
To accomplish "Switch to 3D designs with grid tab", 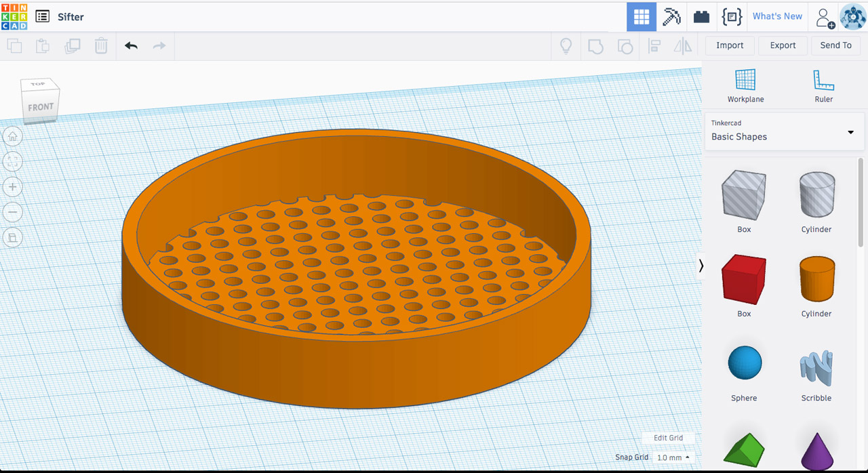I will 641,16.
